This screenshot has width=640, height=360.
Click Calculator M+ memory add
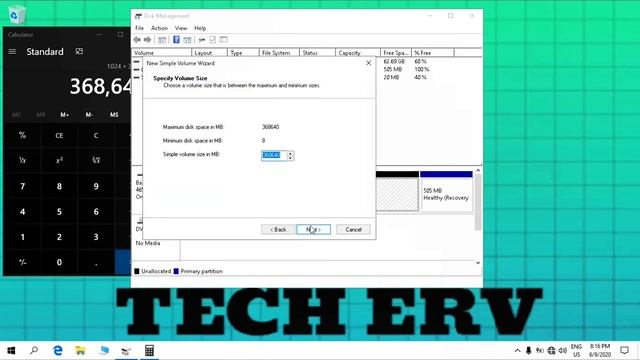(64, 115)
